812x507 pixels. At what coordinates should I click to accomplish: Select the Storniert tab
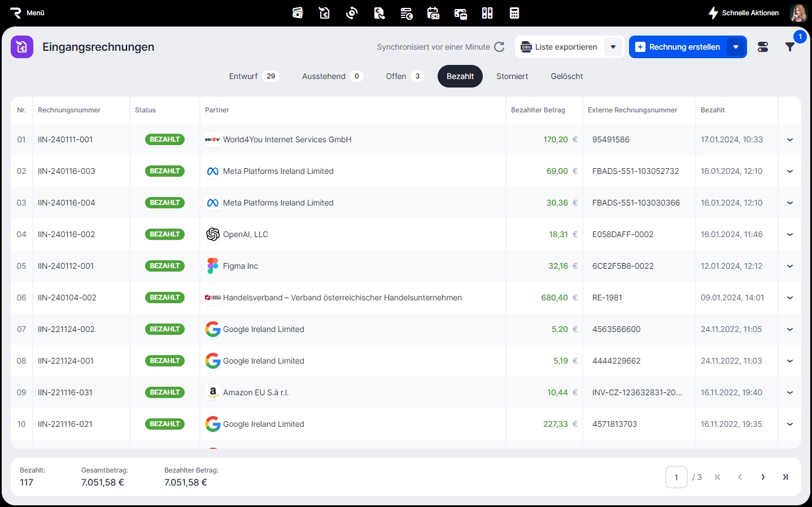[512, 76]
